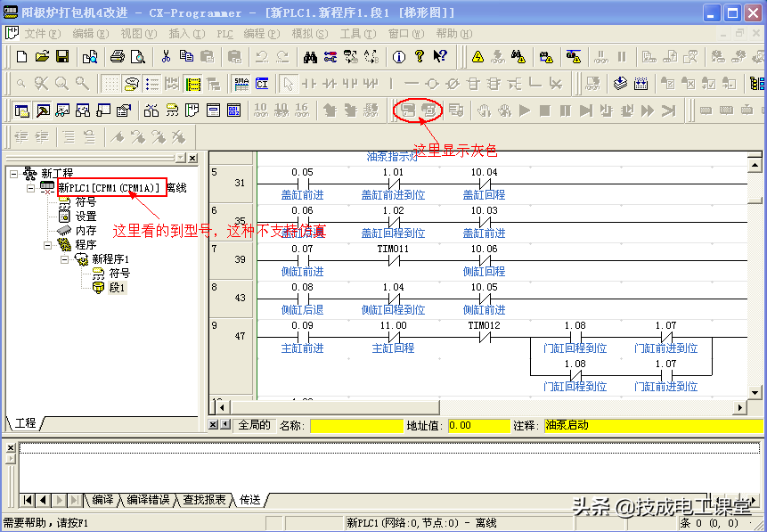Print with the printer icon
Screen dimensions: 767x532
click(118, 57)
